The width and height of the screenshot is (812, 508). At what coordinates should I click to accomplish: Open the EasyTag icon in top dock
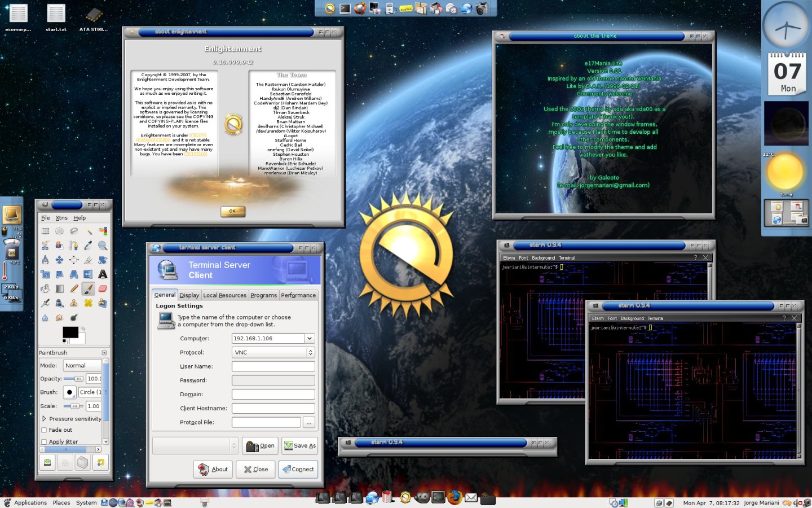click(x=406, y=8)
